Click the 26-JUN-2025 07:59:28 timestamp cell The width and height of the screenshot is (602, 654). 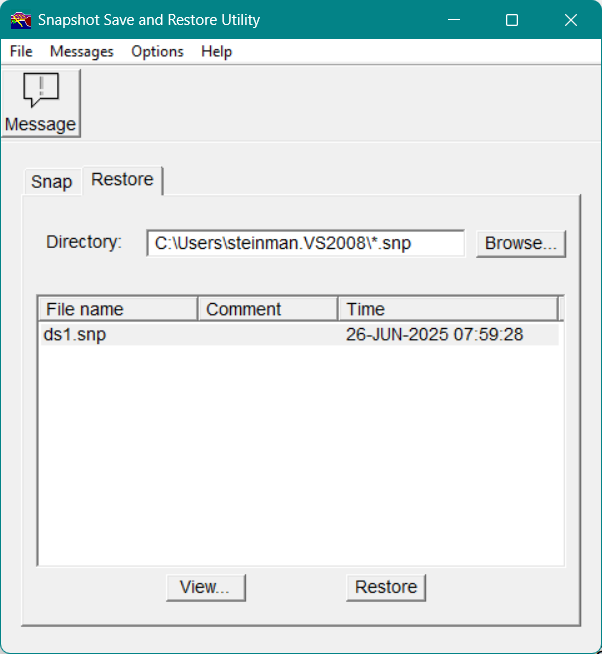tap(435, 335)
